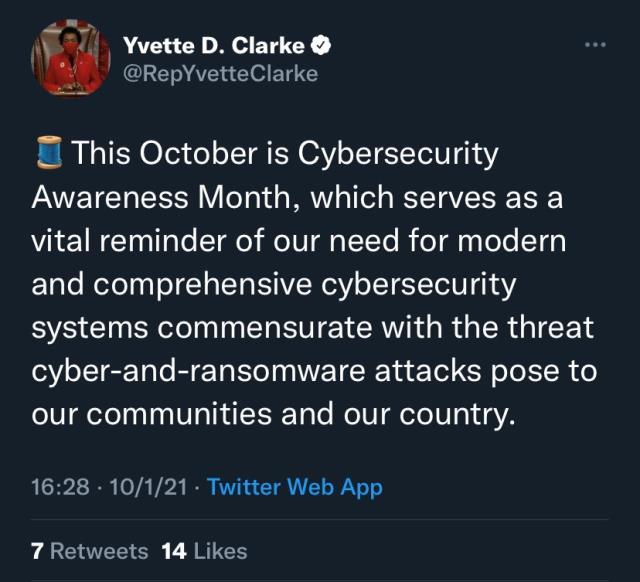Click the blue verified checkmark badge
This screenshot has height=582, width=640.
coord(323,45)
